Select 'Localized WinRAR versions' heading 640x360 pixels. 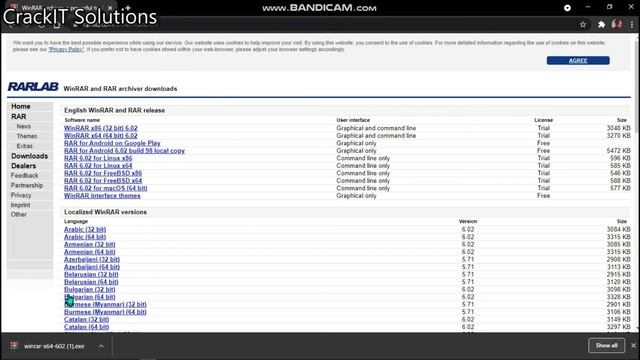(x=105, y=212)
